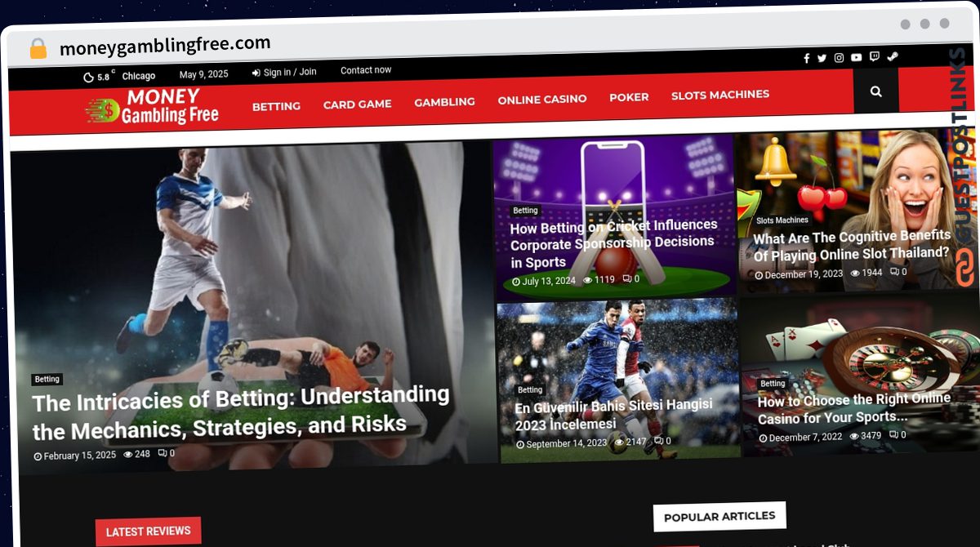The image size is (980, 547).
Task: Open the Poker menu item
Action: [x=629, y=97]
